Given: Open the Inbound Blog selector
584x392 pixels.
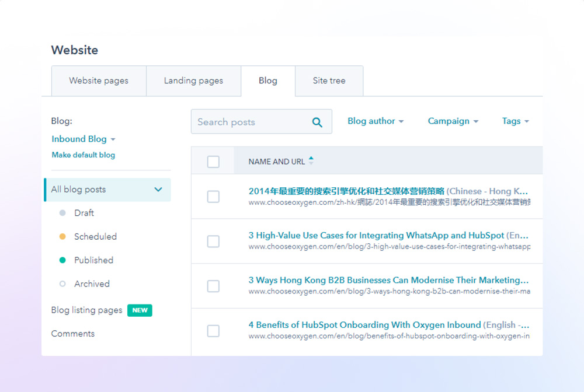Looking at the screenshot, I should (84, 139).
